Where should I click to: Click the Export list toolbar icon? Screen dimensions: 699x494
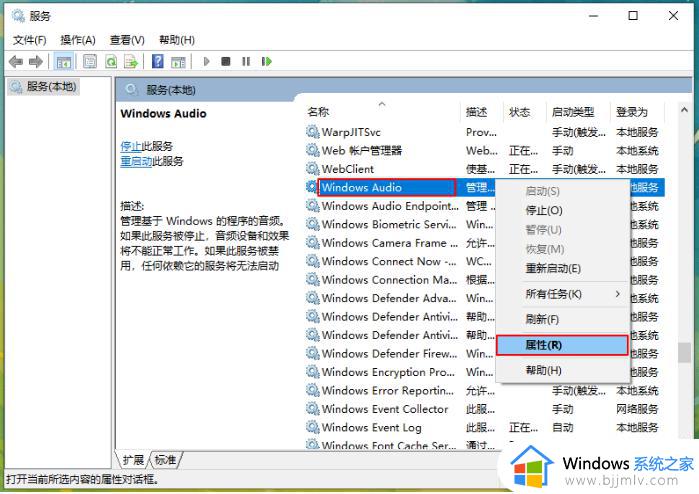point(131,62)
